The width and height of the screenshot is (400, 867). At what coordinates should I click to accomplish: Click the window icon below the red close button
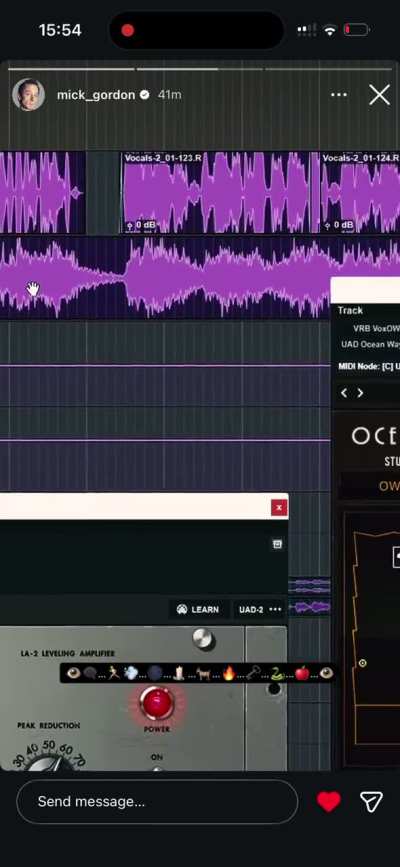[x=277, y=545]
